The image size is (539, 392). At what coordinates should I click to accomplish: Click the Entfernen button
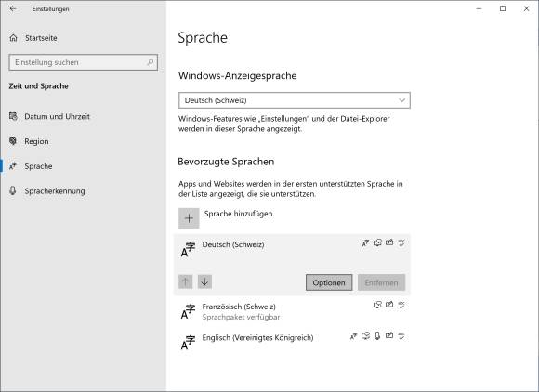[x=382, y=282]
